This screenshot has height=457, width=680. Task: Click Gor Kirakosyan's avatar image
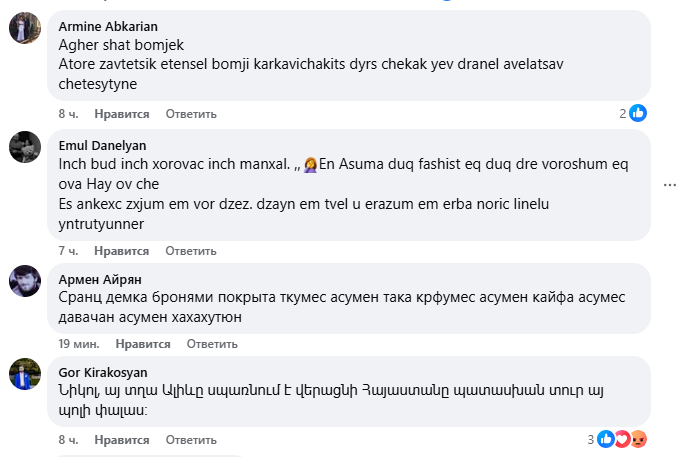coord(25,374)
